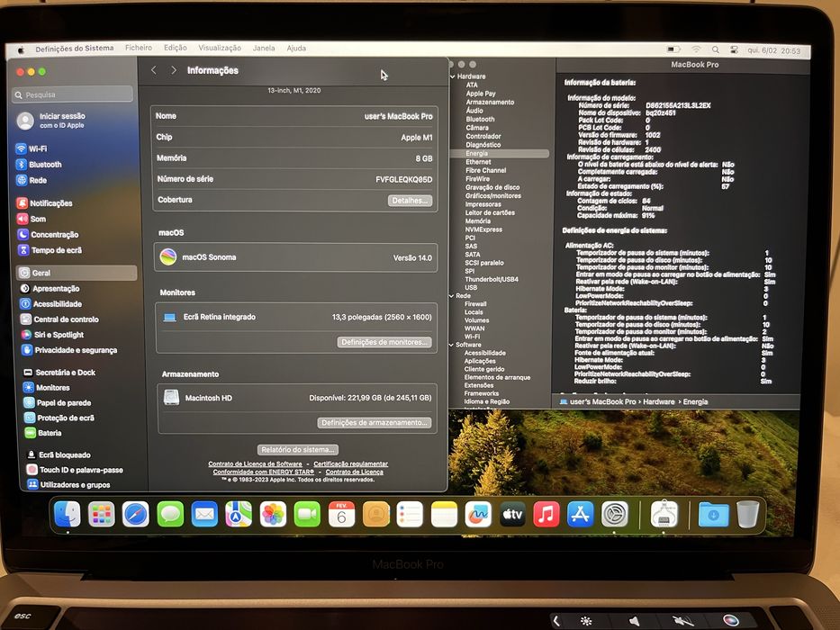The width and height of the screenshot is (840, 630).
Task: Launch Finder from the Dock
Action: coord(68,514)
